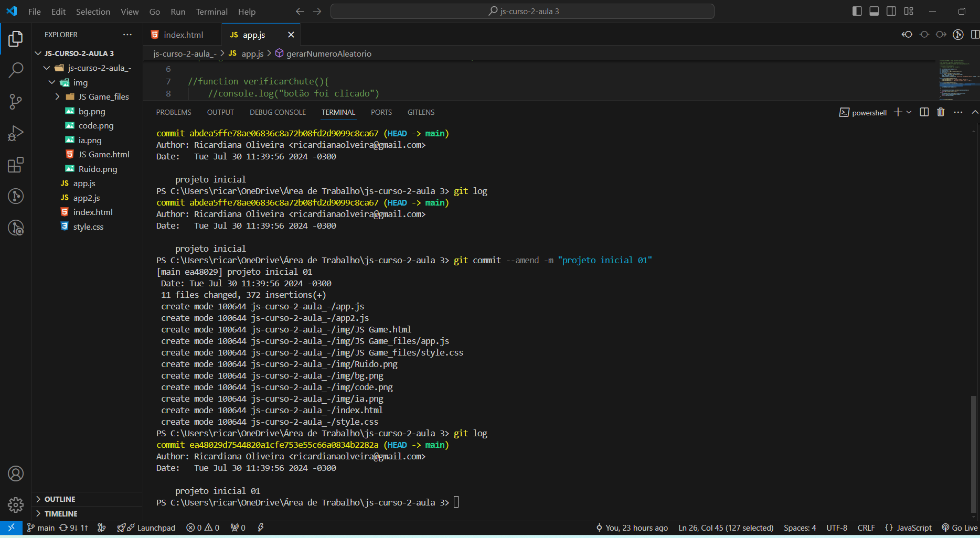The width and height of the screenshot is (980, 538).
Task: Open the Run and Debug view
Action: [x=16, y=133]
